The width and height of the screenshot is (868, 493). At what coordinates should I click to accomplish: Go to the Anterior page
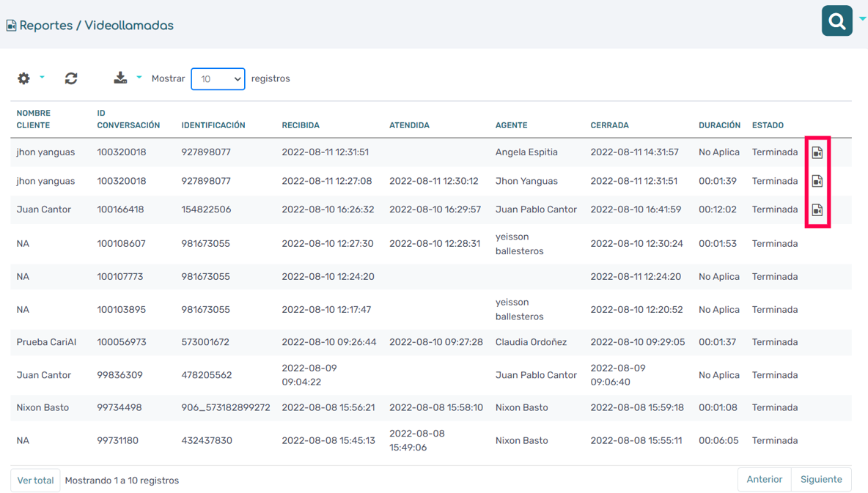pyautogui.click(x=765, y=479)
